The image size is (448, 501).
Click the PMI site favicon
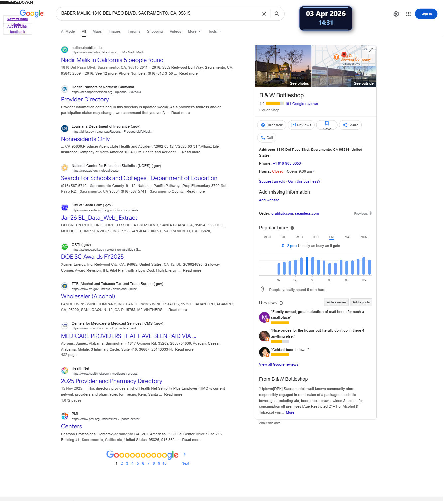point(65,416)
